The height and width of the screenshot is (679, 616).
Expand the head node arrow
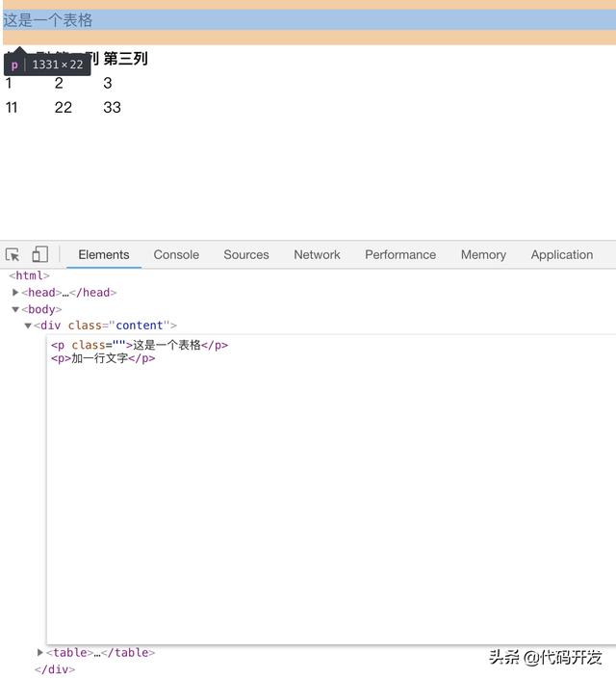pyautogui.click(x=15, y=292)
